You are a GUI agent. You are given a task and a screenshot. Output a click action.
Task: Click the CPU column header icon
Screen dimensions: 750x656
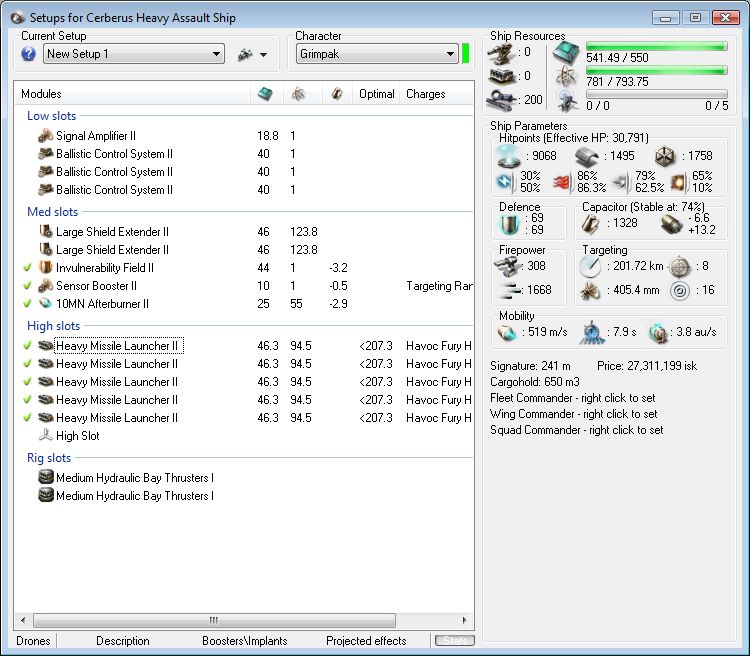265,94
